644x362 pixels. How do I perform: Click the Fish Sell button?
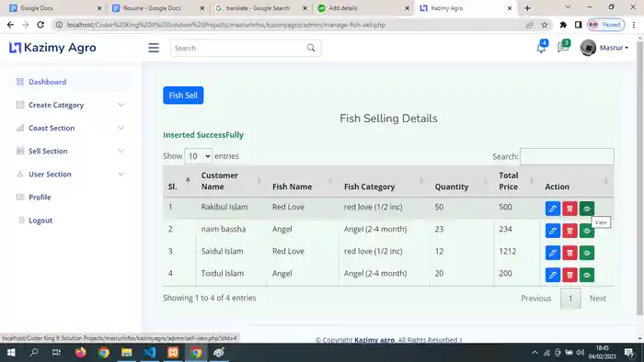[x=183, y=96]
